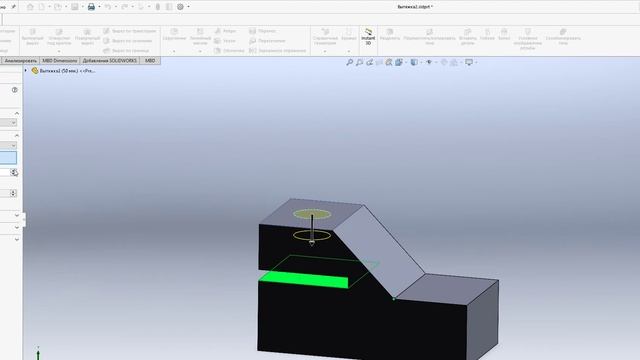The image size is (640, 360).
Task: Toggle the Instant 3D button
Action: [x=368, y=36]
